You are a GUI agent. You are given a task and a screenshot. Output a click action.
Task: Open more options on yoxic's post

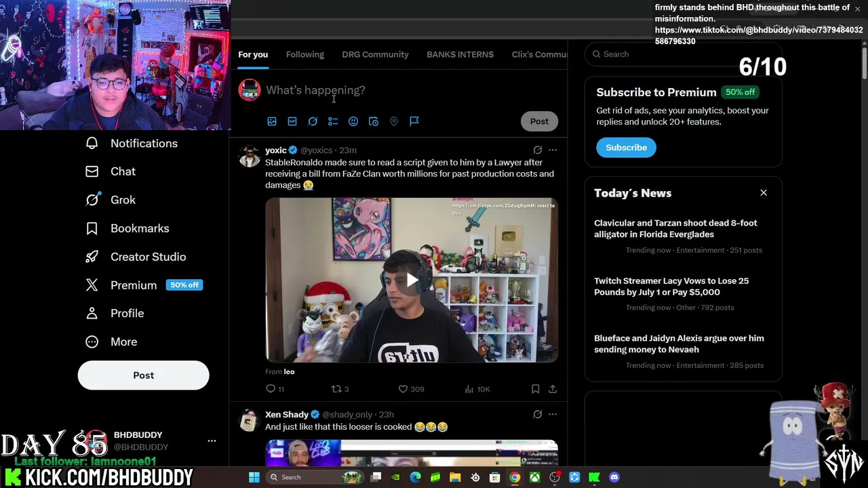tap(553, 150)
